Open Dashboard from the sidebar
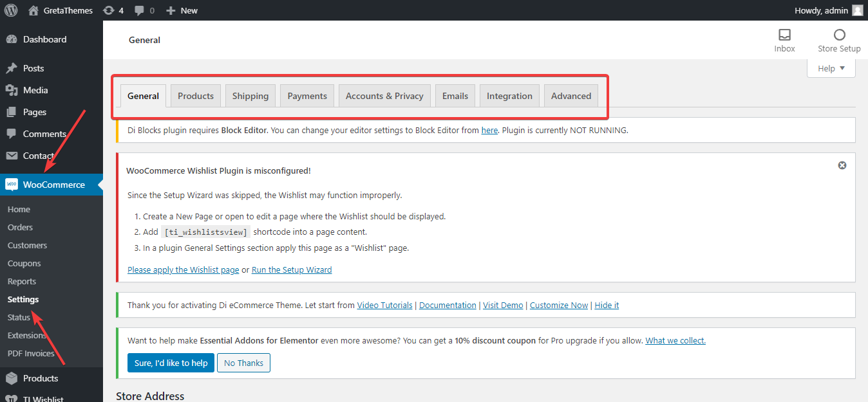The image size is (868, 402). pos(44,39)
